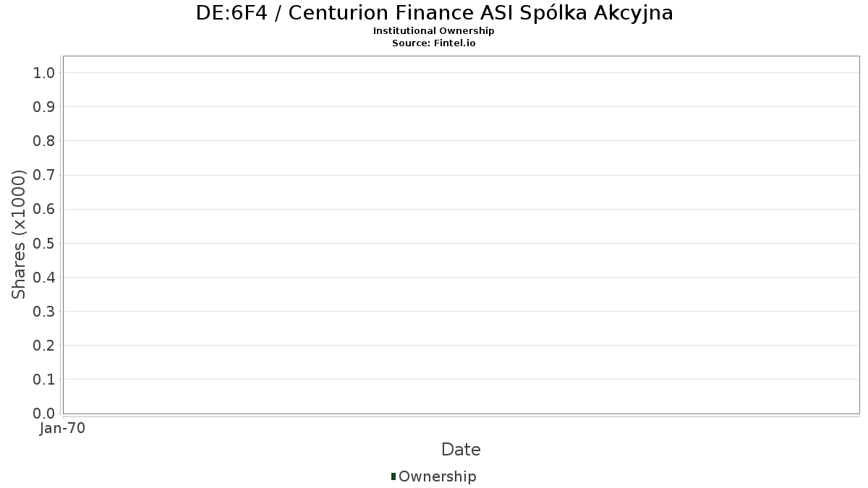Click the 0.9 y-axis tick label
The image size is (868, 488).
pyautogui.click(x=44, y=107)
